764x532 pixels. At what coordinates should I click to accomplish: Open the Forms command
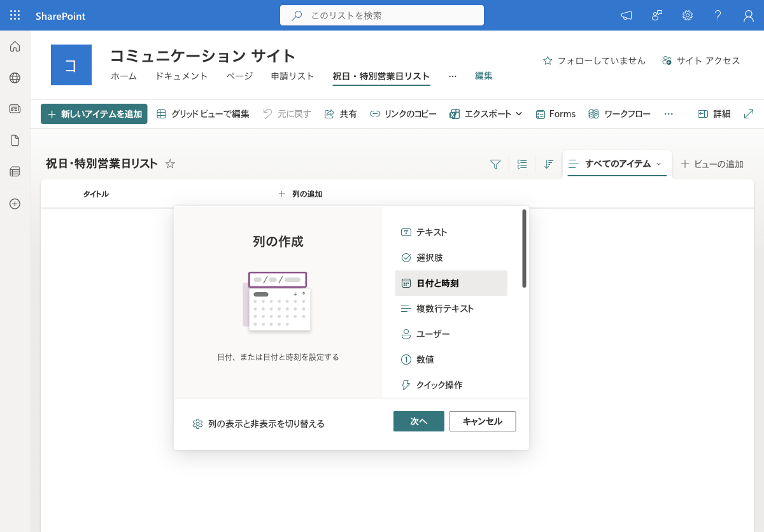556,114
